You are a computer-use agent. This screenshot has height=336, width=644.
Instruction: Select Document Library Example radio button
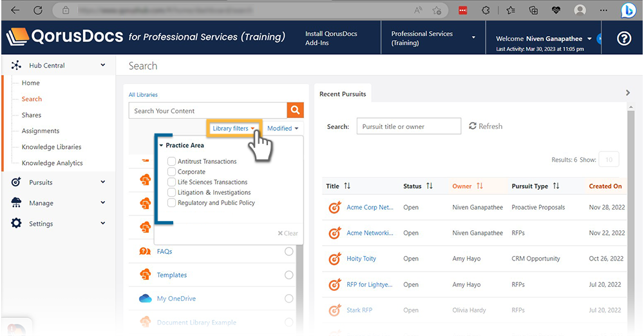tap(289, 322)
